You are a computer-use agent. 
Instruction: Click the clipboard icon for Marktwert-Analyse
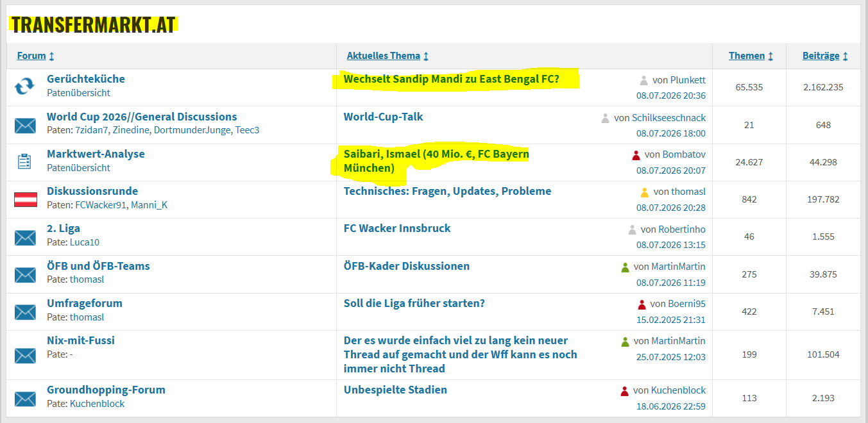[x=24, y=162]
